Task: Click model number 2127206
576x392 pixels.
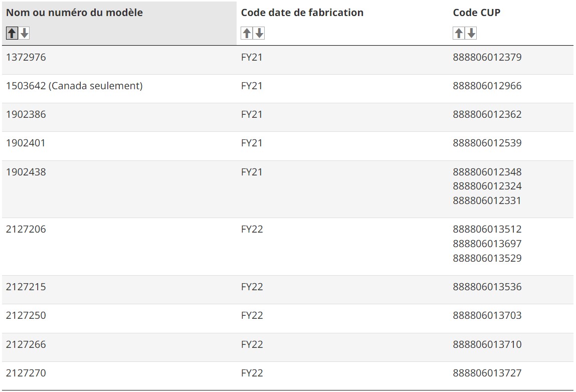Action: (x=26, y=229)
